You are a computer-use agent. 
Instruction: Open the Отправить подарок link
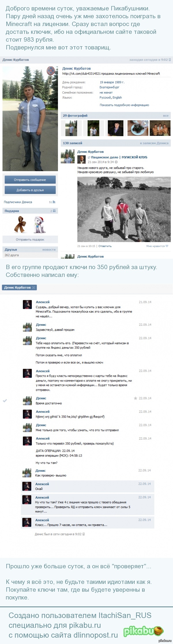(x=30, y=240)
